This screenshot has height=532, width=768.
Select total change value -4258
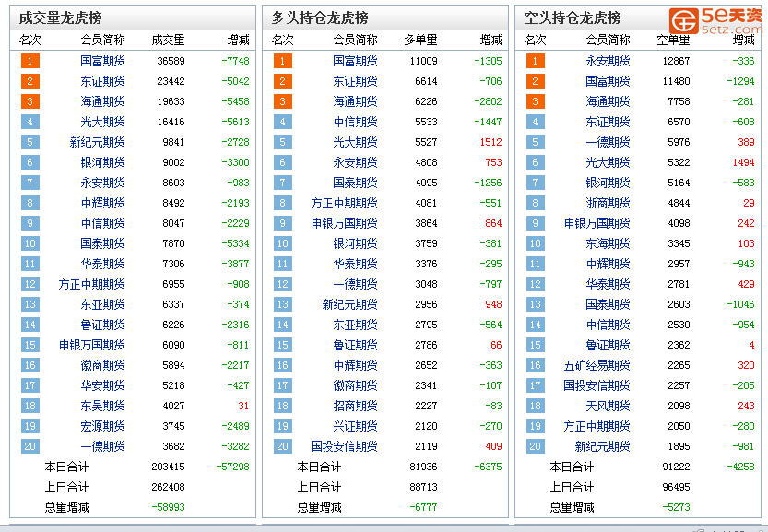pos(740,467)
